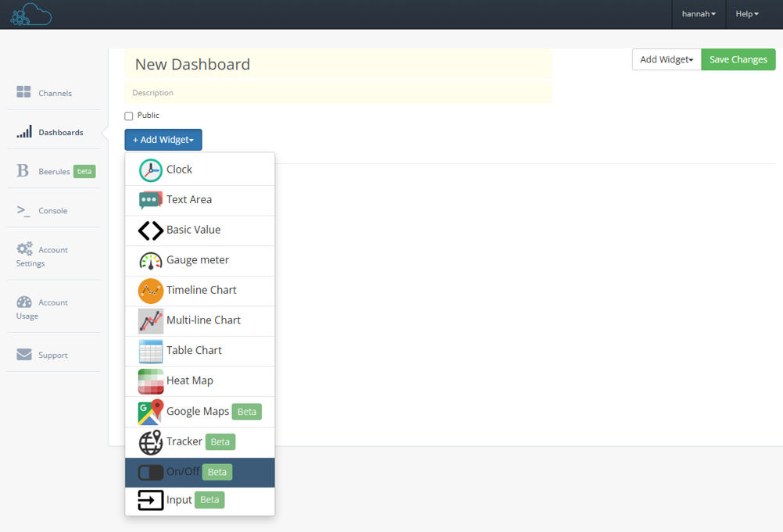Check the Public checkbox
This screenshot has height=532, width=783.
click(x=129, y=116)
